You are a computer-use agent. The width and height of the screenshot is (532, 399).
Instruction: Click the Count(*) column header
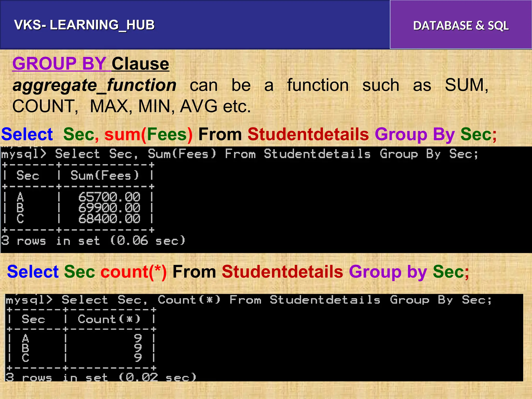tap(109, 319)
